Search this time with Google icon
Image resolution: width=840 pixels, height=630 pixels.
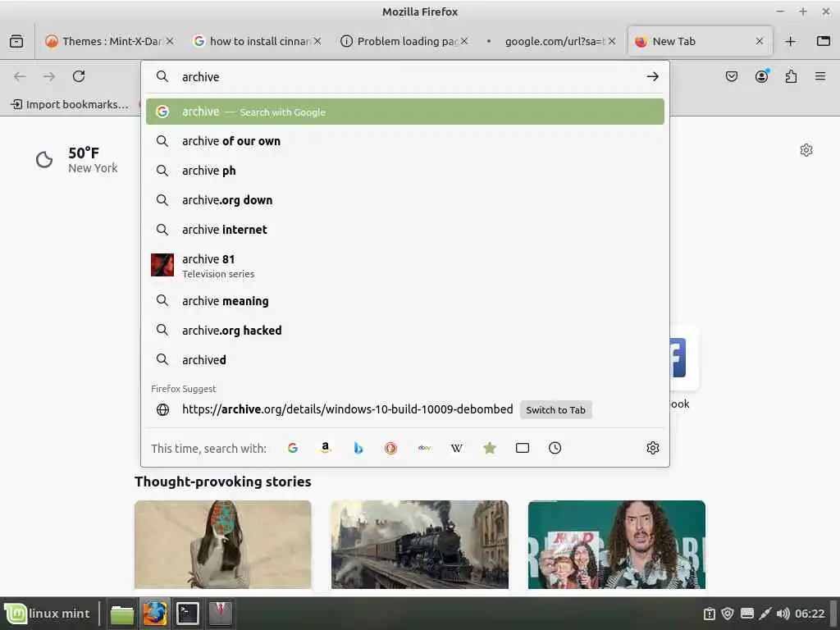tap(293, 448)
